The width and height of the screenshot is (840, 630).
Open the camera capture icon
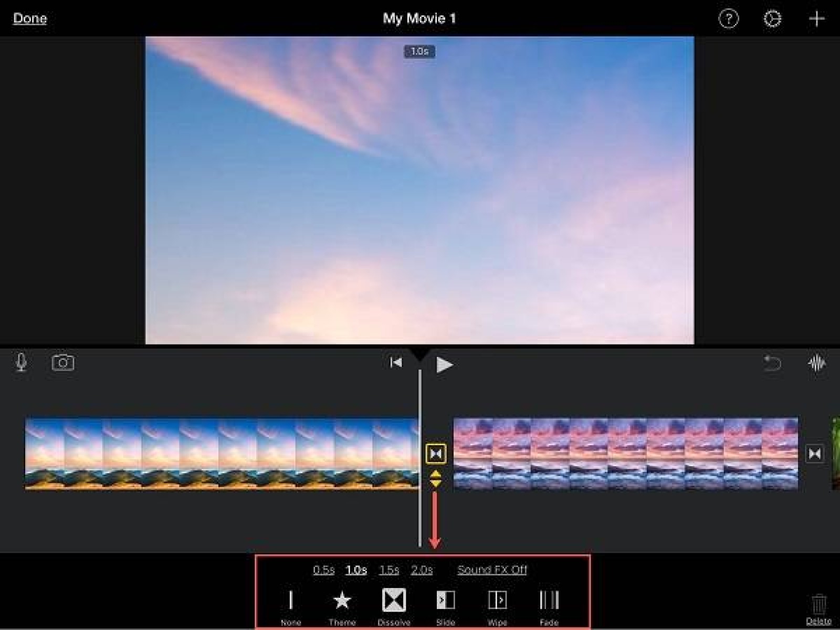click(63, 362)
